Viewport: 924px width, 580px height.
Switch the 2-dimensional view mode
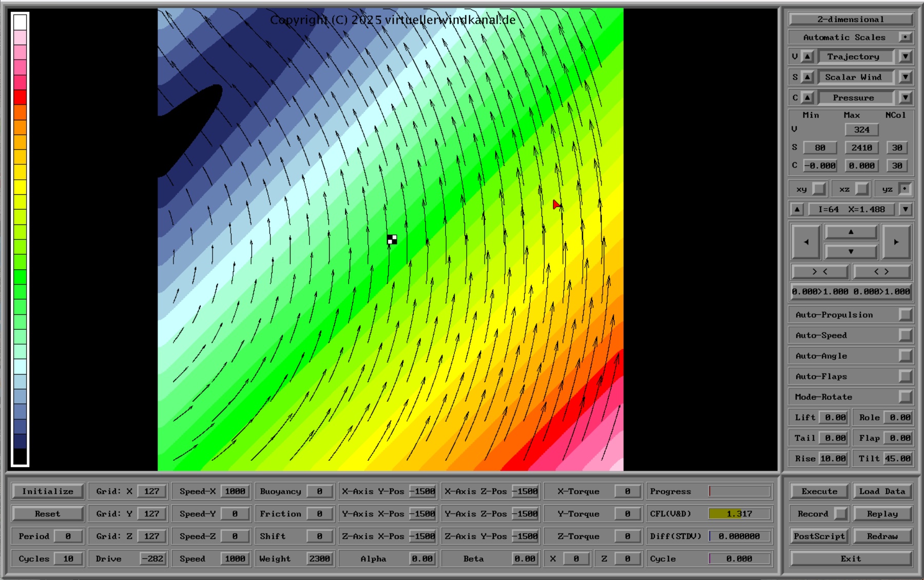click(x=851, y=20)
